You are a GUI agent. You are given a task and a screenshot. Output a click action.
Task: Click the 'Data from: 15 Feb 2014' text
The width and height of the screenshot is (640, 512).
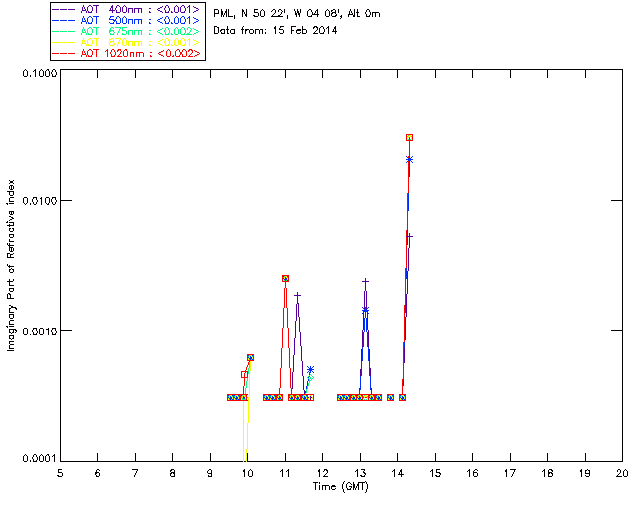click(275, 30)
